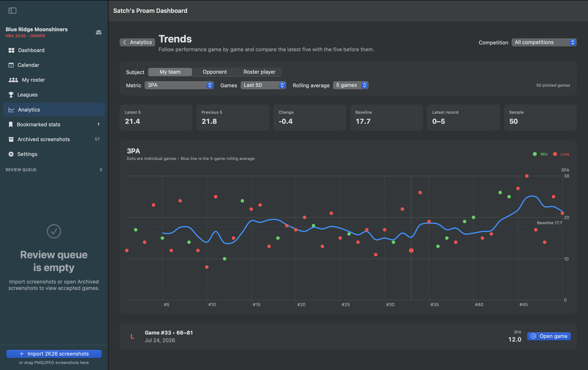Click the plus icon on Import button
The height and width of the screenshot is (370, 588).
click(22, 354)
